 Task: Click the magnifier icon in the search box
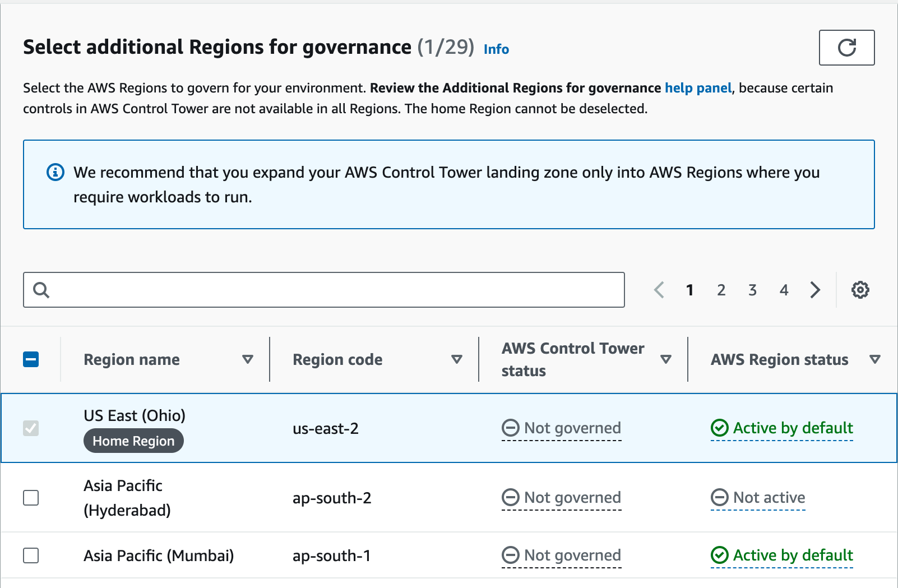pyautogui.click(x=41, y=290)
